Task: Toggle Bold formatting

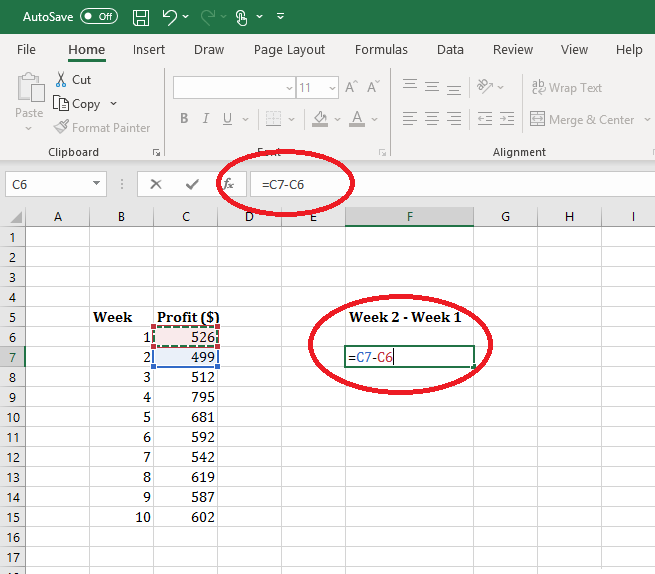Action: click(184, 119)
